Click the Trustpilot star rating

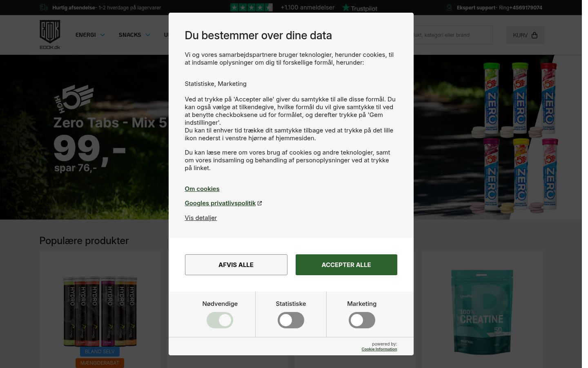(x=251, y=7)
